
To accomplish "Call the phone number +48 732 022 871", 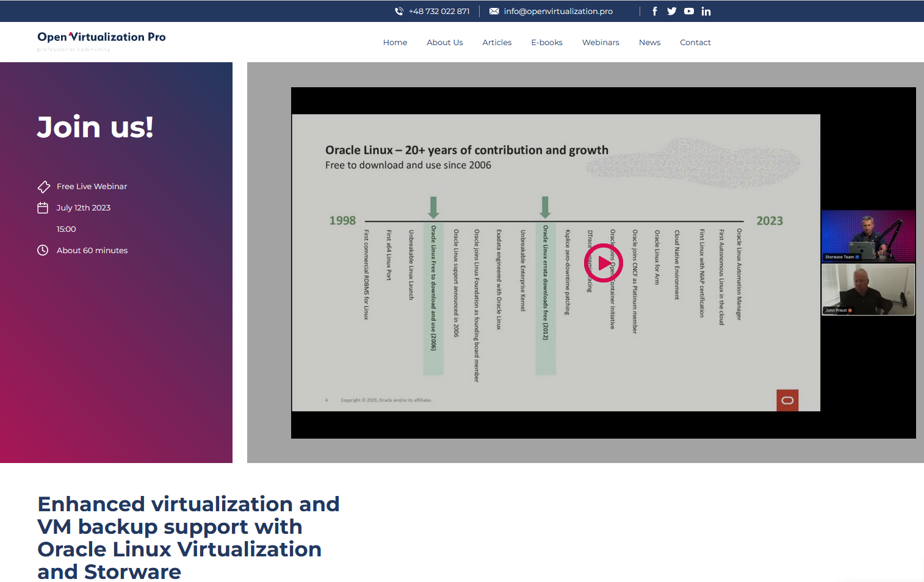I will pyautogui.click(x=439, y=12).
